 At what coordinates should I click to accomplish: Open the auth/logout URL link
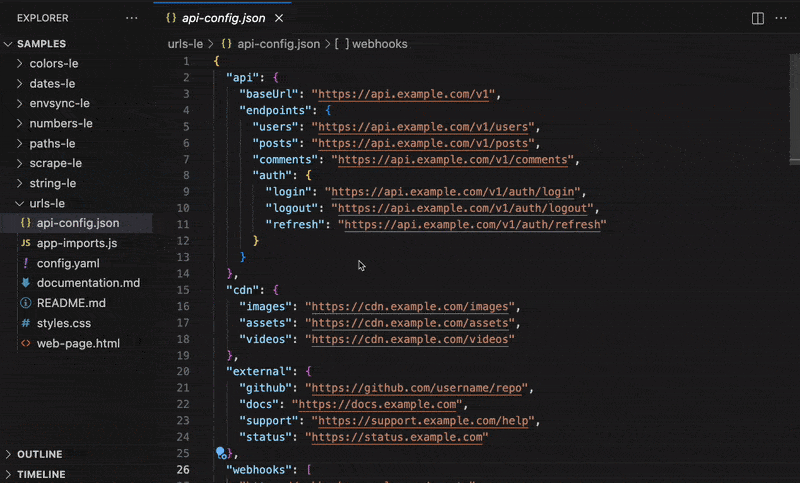[x=462, y=208]
